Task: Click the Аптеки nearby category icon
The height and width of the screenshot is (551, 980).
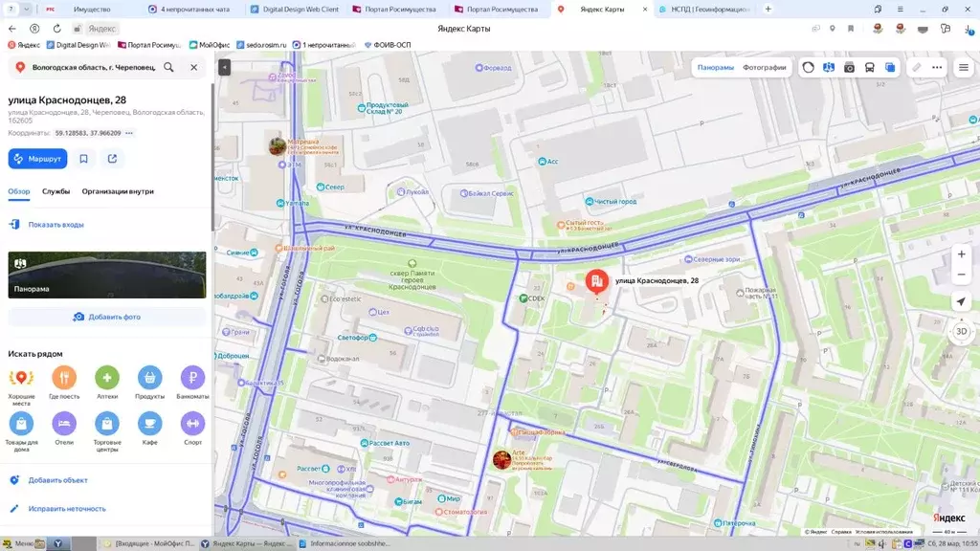Action: click(x=107, y=378)
